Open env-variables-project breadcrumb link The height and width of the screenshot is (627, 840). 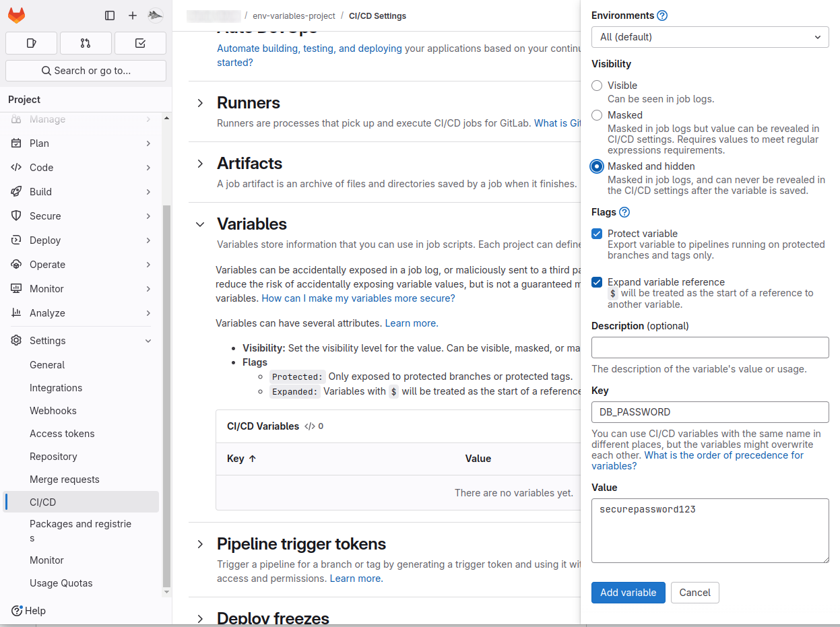pos(293,15)
